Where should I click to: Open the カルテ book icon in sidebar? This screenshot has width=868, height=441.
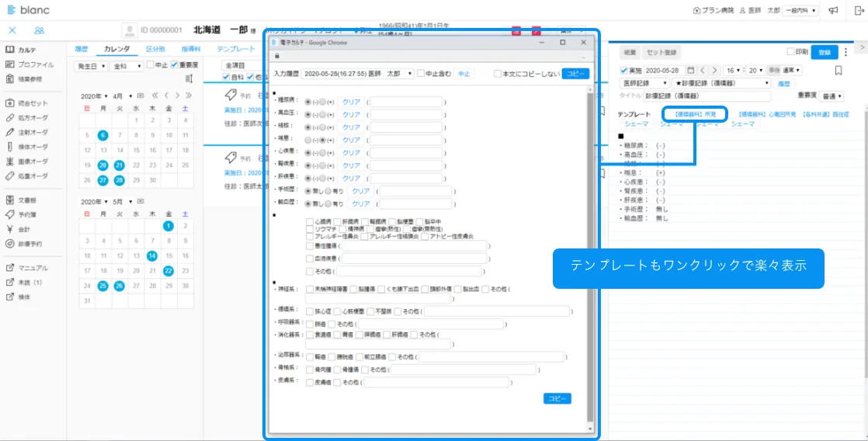click(9, 50)
